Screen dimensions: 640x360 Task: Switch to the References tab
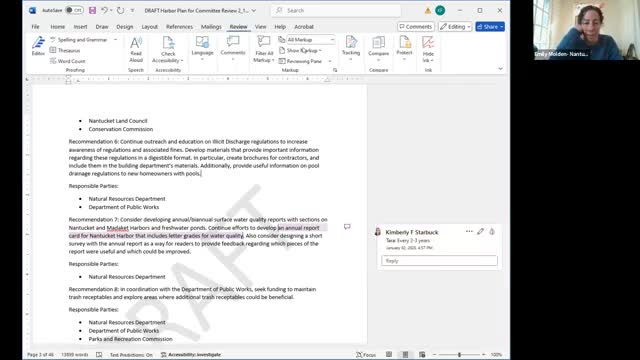[x=179, y=27]
